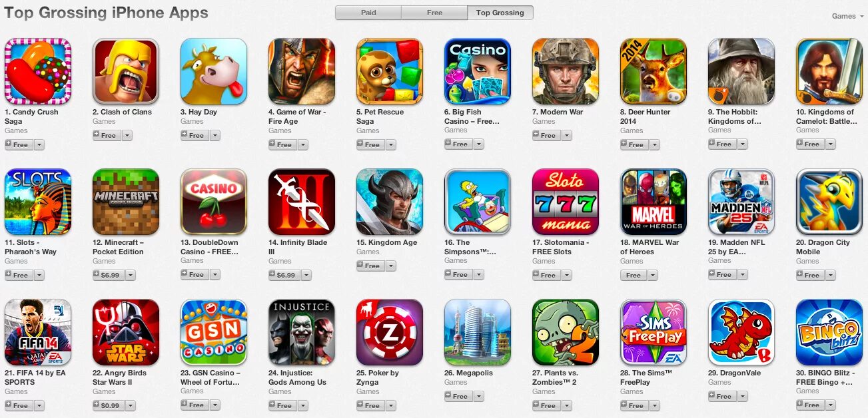Expand the arrow next to Hay Day's Free button
The image size is (868, 418).
pos(215,135)
